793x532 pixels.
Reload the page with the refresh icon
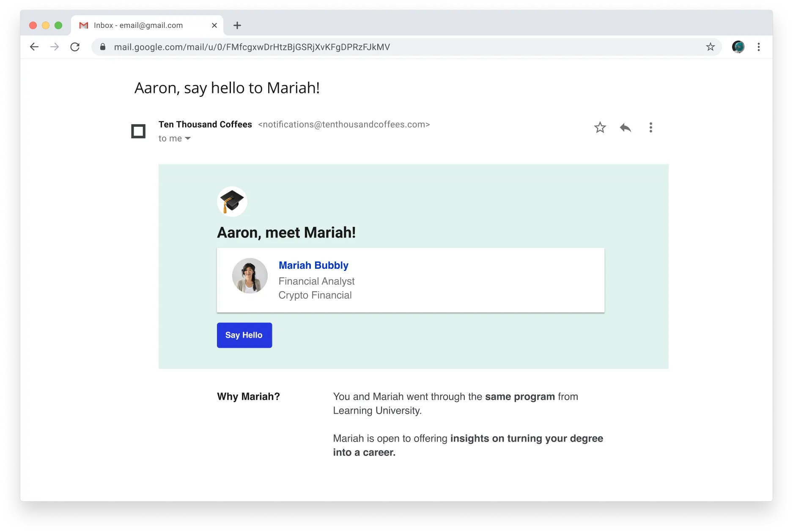click(x=75, y=47)
